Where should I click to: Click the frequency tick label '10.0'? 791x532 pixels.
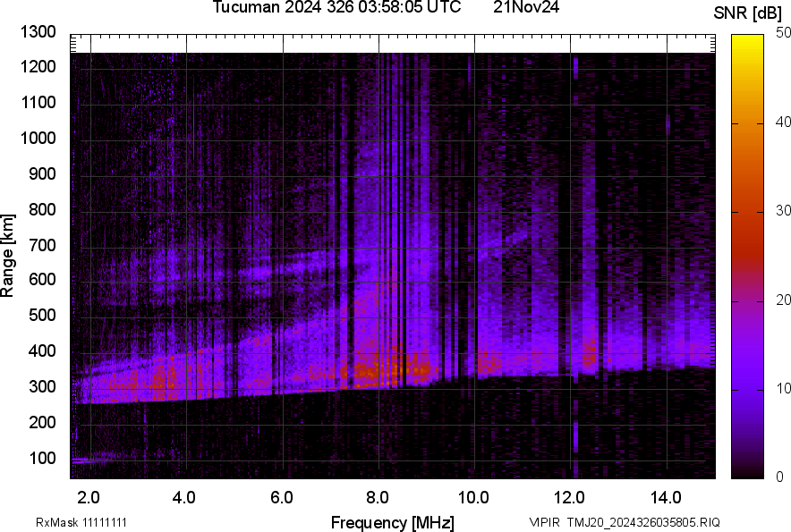(x=473, y=498)
